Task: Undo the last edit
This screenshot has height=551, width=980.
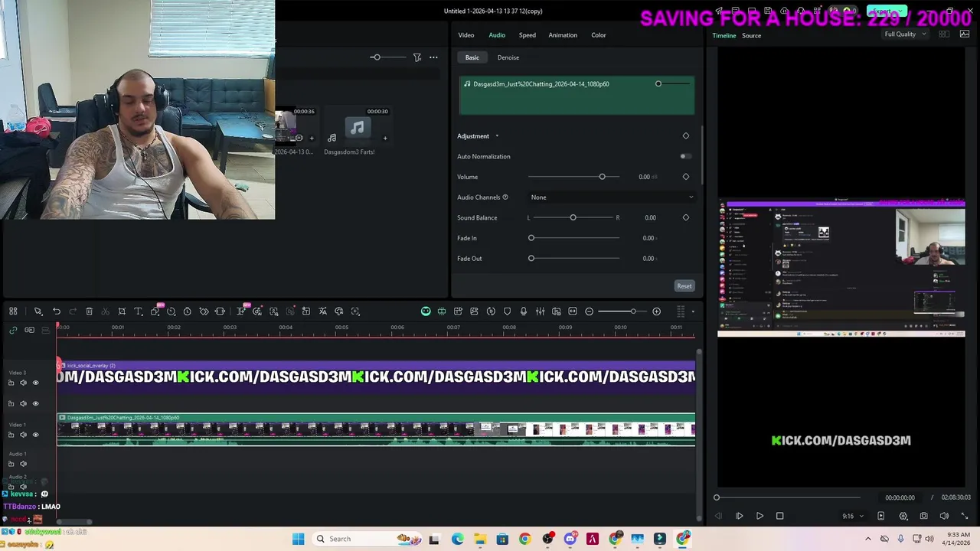Action: click(57, 311)
